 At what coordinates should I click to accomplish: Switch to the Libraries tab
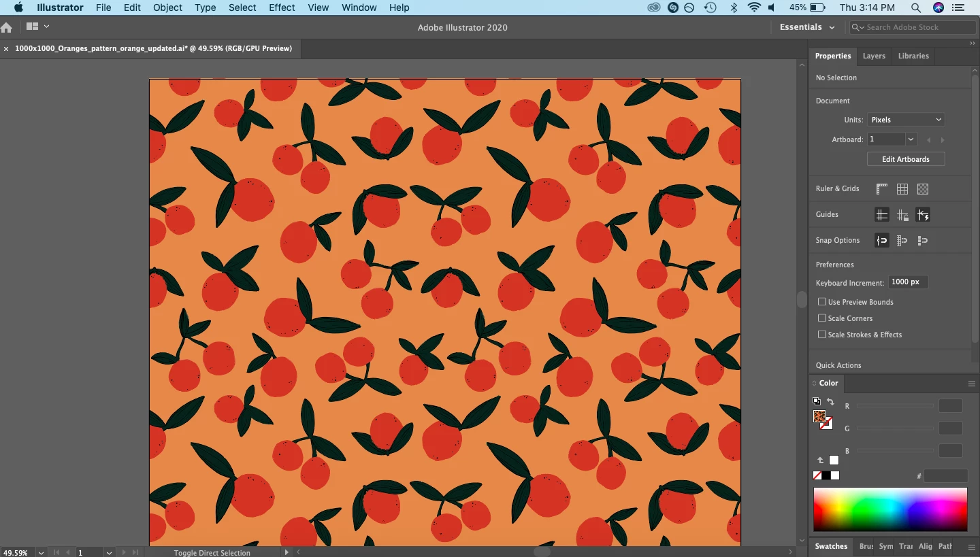click(913, 56)
